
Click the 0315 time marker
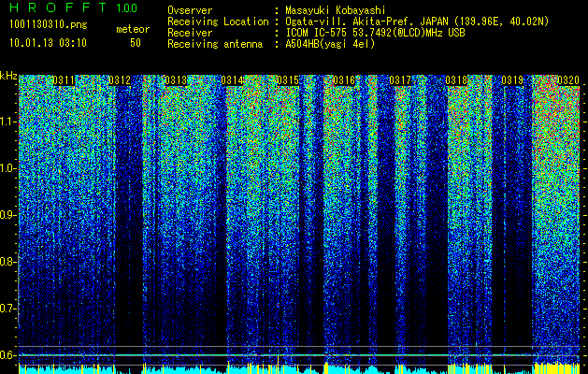tap(288, 80)
